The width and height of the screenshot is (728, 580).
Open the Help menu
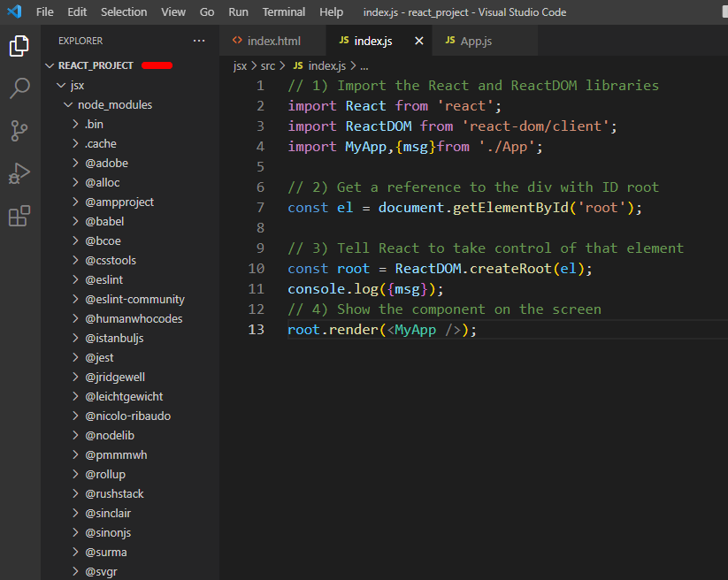point(331,12)
